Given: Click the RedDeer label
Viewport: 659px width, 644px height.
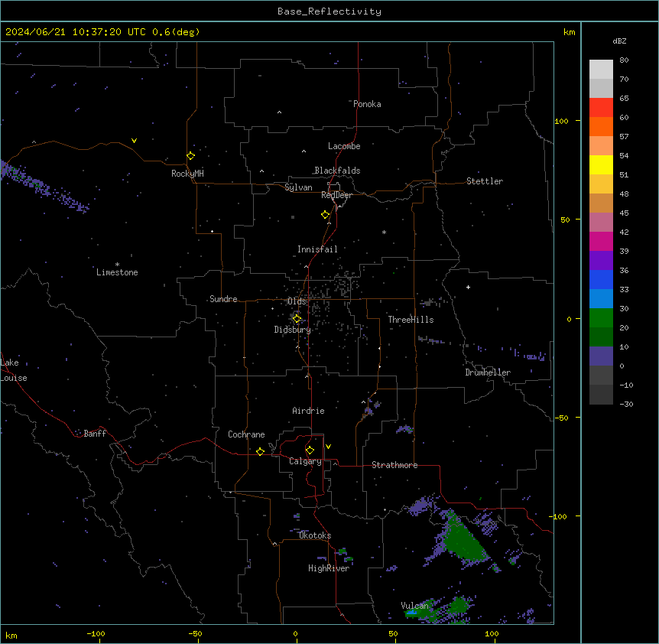Looking at the screenshot, I should click(x=336, y=195).
